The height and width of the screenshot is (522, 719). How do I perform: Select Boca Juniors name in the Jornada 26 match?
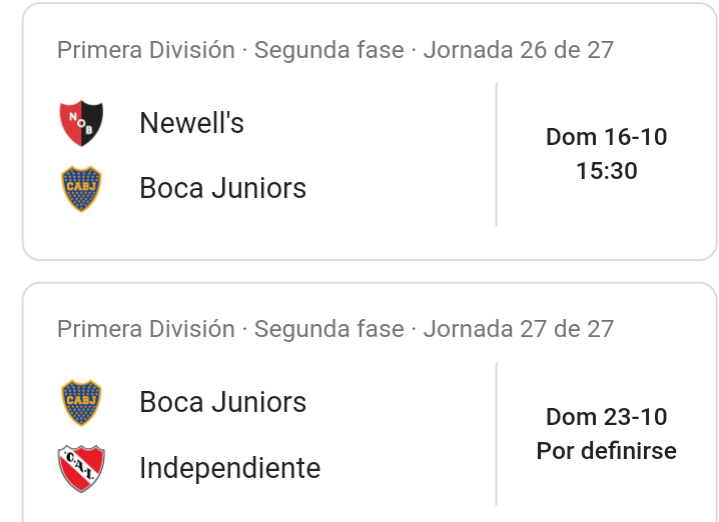223,188
